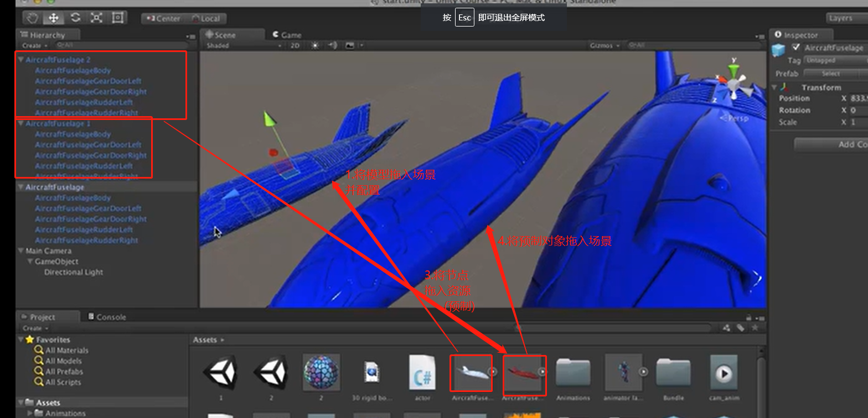Select the Rect transform tool

pyautogui.click(x=117, y=18)
